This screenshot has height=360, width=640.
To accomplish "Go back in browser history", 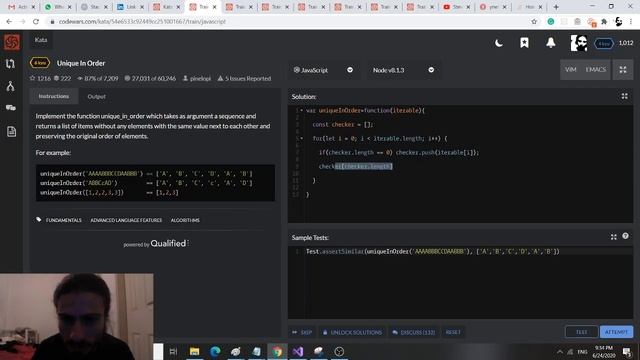I will [9, 22].
